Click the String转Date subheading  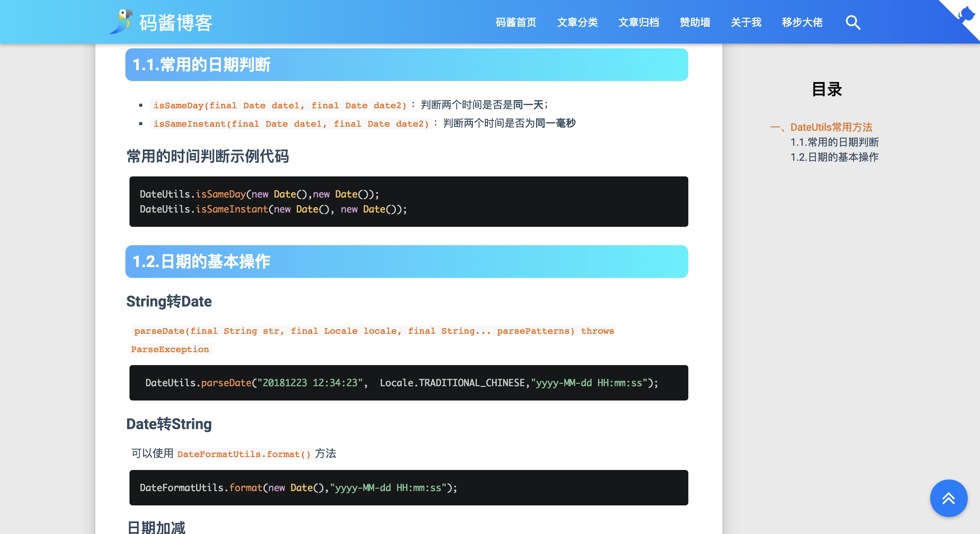(169, 301)
